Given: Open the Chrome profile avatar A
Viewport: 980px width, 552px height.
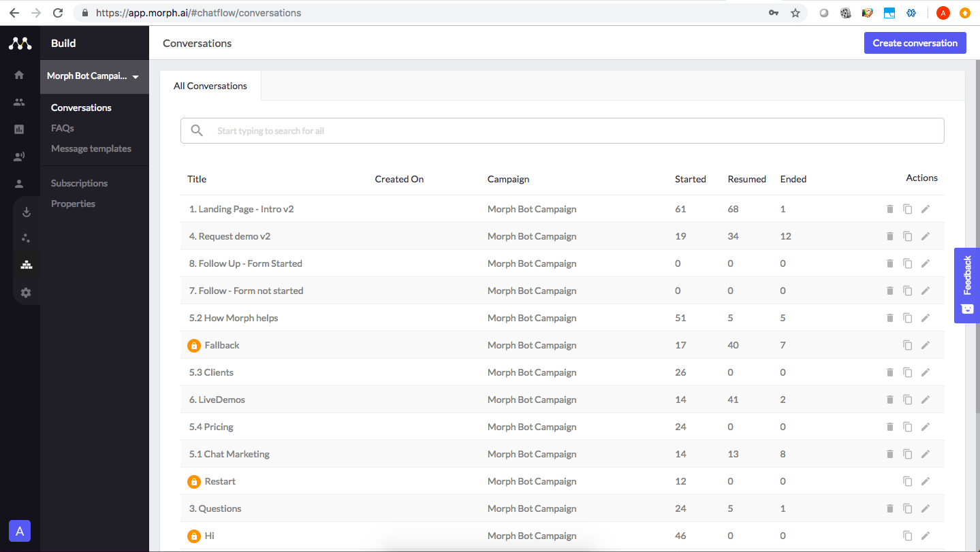Looking at the screenshot, I should (x=943, y=13).
